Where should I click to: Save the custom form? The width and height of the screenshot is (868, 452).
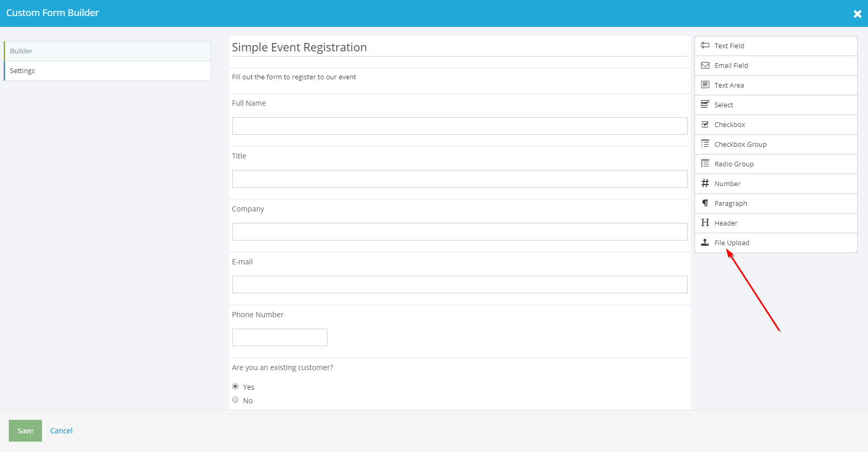[x=25, y=431]
